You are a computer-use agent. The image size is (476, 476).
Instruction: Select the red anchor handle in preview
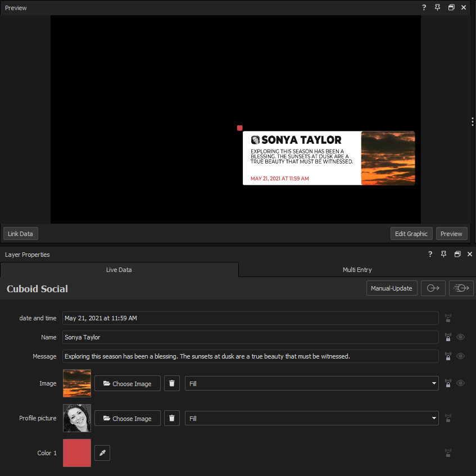click(x=240, y=128)
